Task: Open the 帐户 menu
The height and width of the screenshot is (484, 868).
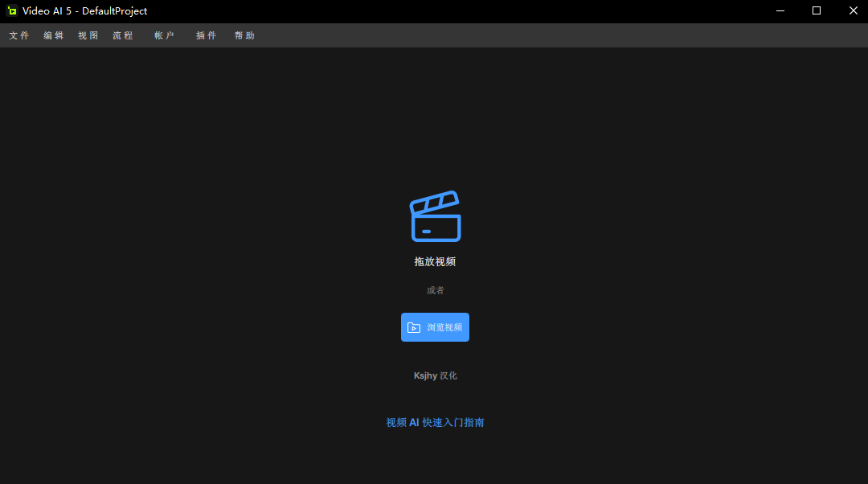Action: [x=165, y=35]
